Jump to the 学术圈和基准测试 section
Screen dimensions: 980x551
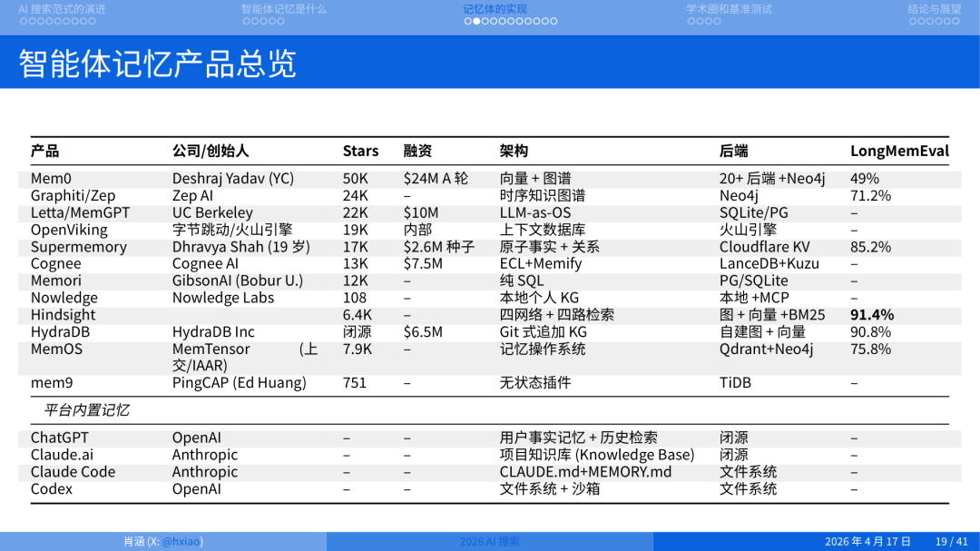click(x=729, y=9)
